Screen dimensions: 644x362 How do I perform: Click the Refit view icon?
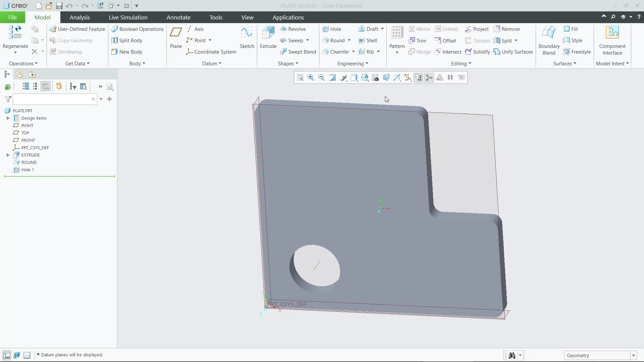pyautogui.click(x=300, y=78)
